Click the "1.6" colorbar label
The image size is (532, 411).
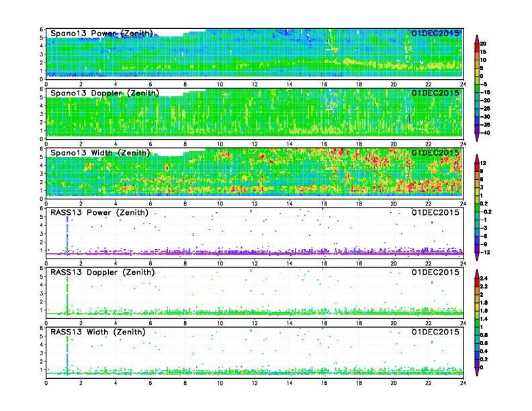pos(484,311)
